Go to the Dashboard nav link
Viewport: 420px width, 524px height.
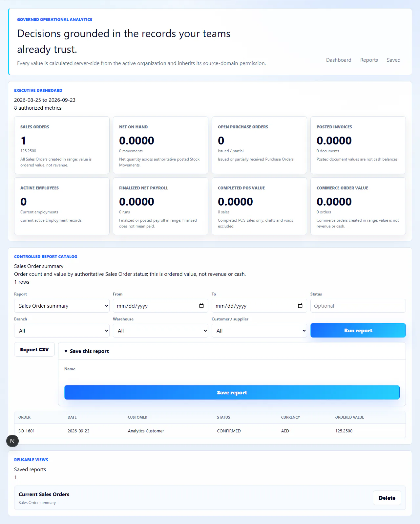click(339, 60)
